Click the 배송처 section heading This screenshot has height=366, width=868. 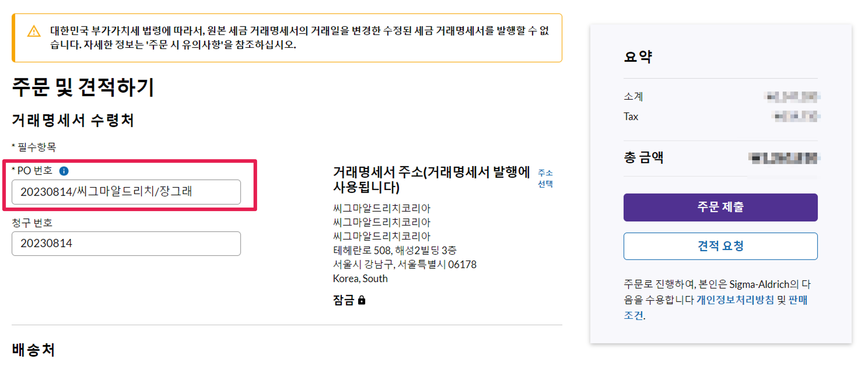(x=33, y=349)
